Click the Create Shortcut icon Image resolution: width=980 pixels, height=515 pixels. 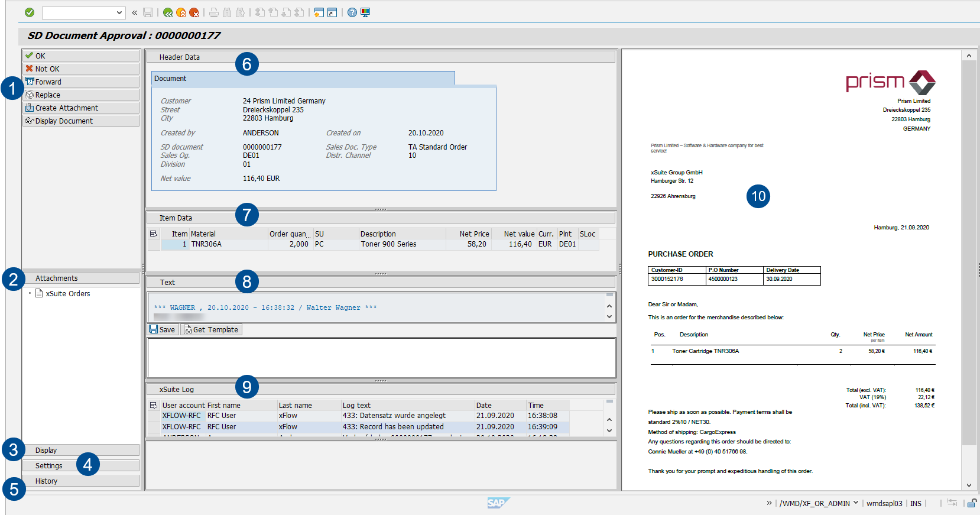coord(332,12)
